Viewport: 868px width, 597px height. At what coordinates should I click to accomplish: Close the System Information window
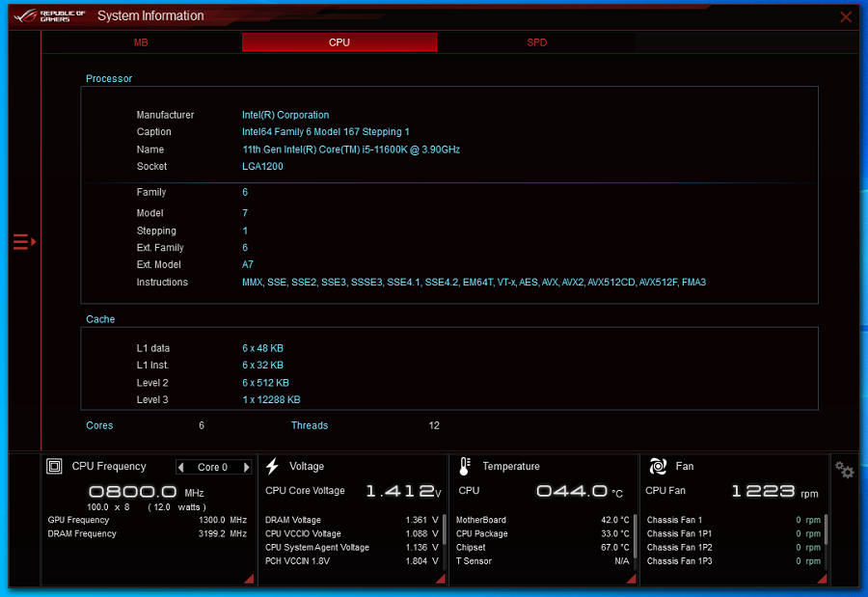click(x=845, y=16)
